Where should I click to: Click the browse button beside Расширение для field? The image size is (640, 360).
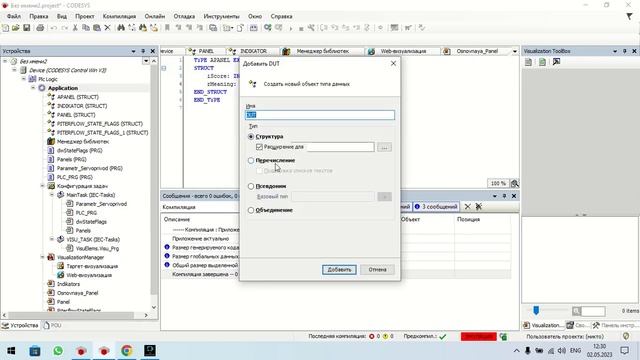pos(384,147)
